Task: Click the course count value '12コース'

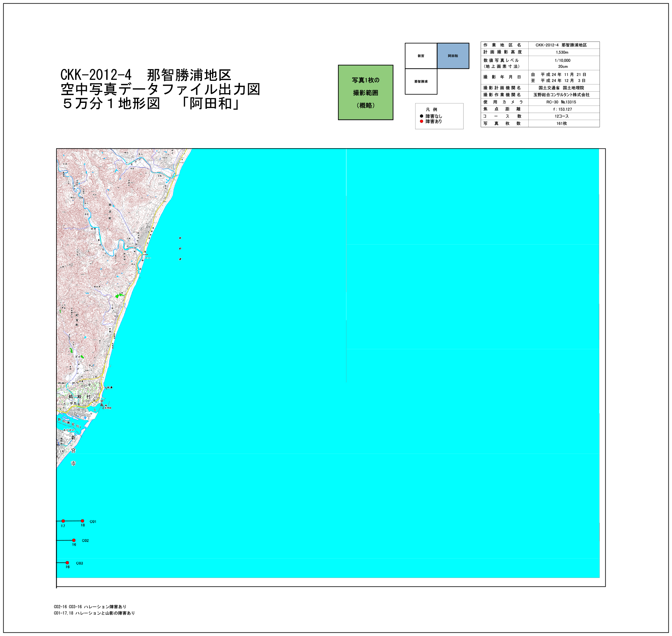Action: 562,116
